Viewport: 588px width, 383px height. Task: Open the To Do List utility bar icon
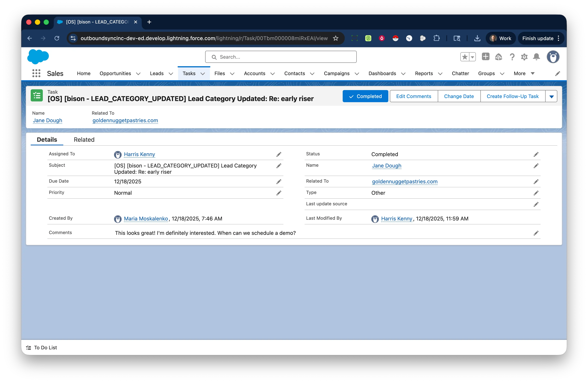[29, 347]
